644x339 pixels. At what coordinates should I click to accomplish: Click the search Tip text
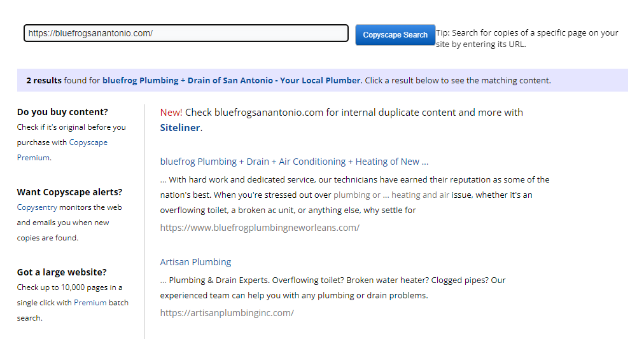pyautogui.click(x=527, y=39)
